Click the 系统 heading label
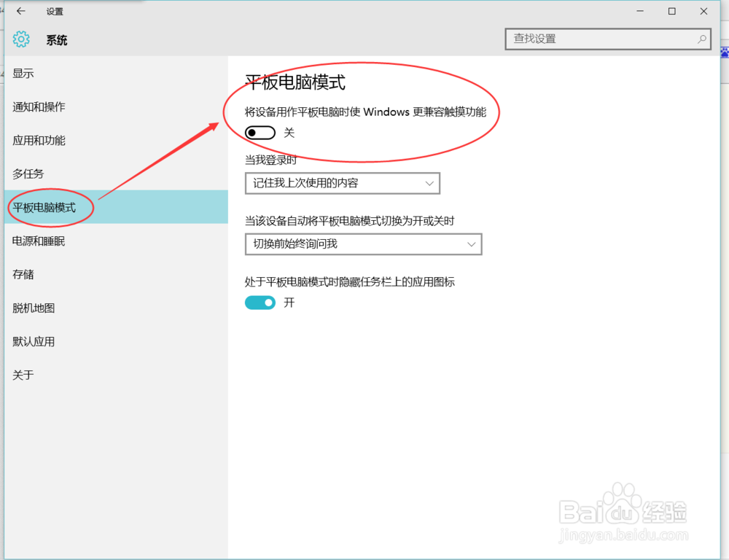The width and height of the screenshot is (729, 560). click(57, 41)
